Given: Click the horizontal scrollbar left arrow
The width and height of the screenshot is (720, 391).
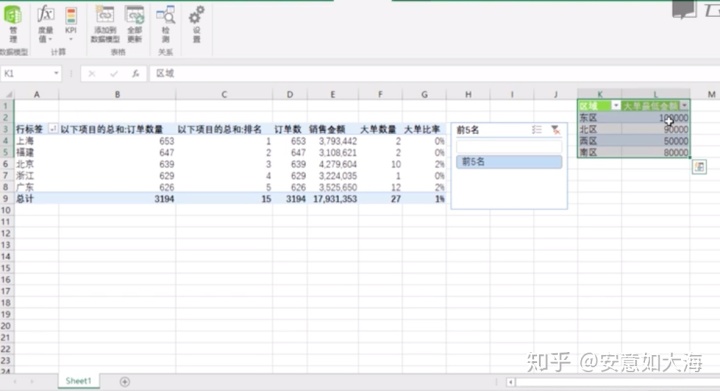Looking at the screenshot, I should click(x=511, y=382).
